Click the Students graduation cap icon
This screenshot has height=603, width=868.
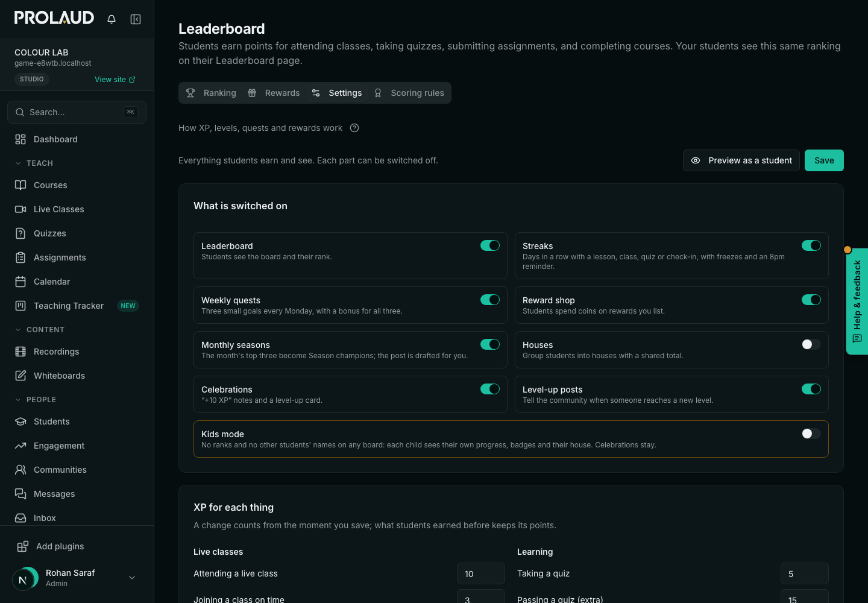tap(20, 421)
